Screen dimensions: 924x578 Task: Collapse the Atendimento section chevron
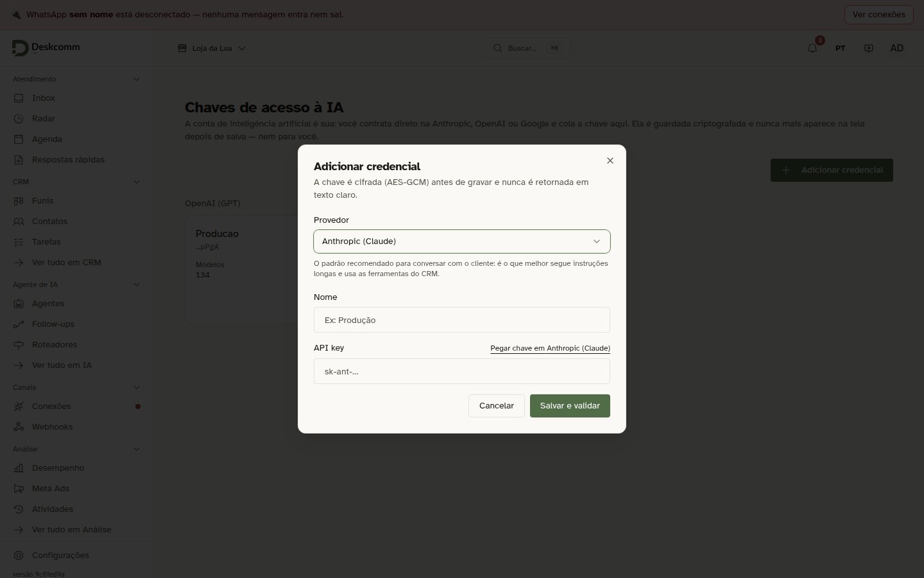(x=136, y=79)
